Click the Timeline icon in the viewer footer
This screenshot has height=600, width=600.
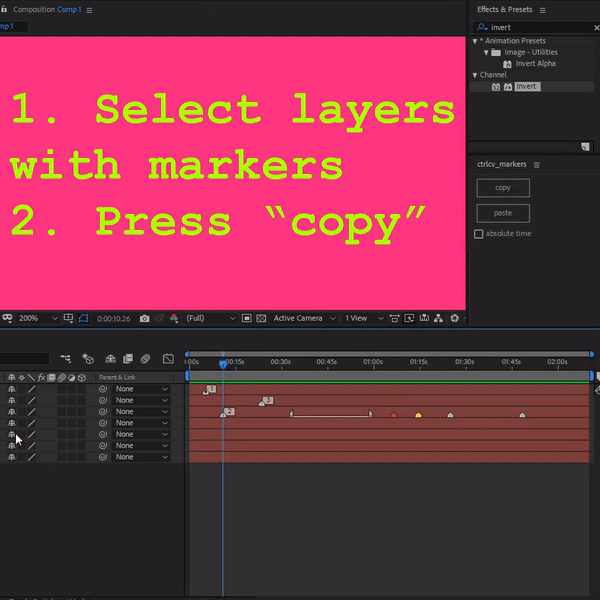(424, 318)
